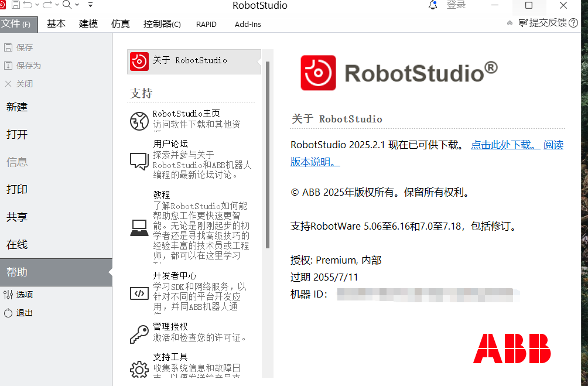Open 管理授权 key icon
Image resolution: width=588 pixels, height=386 pixels.
[139, 334]
